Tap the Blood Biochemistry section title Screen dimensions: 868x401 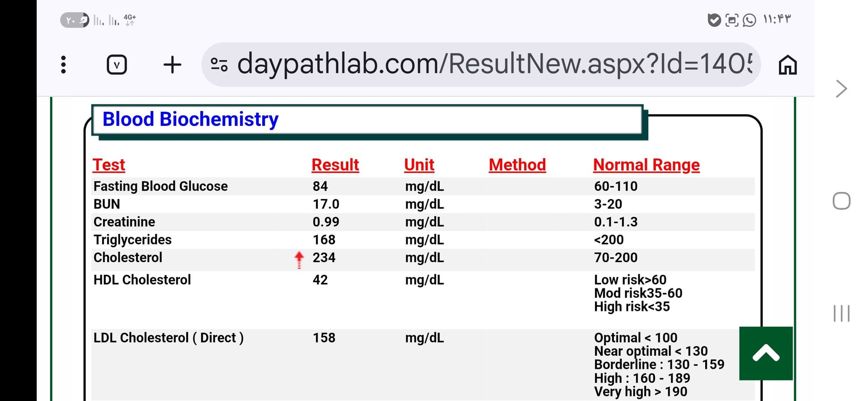coord(190,119)
